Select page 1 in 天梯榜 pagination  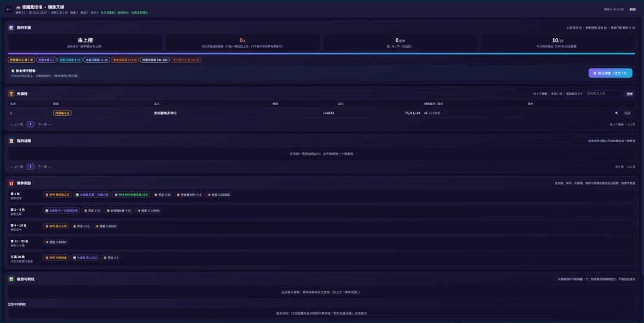[30, 124]
